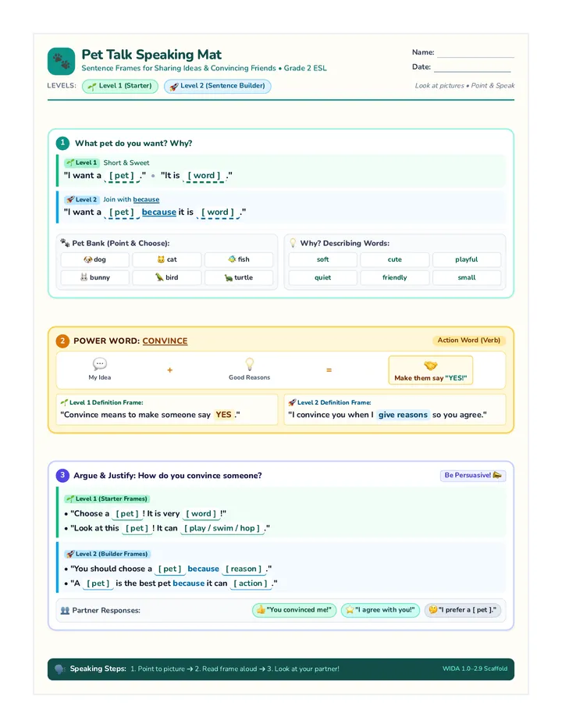
Task: Click the [action] blank
Action: (251, 583)
